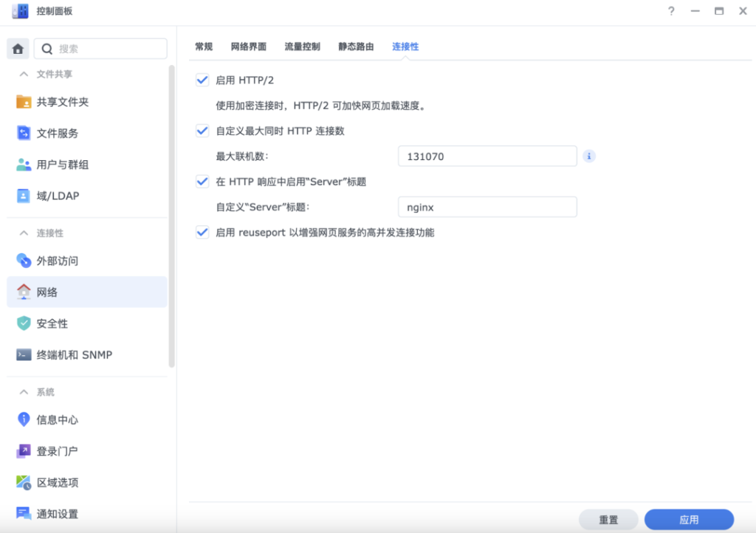Uncheck 自定义最大同时 HTTP 连接数
Viewport: 756px width, 533px height.
tap(202, 131)
